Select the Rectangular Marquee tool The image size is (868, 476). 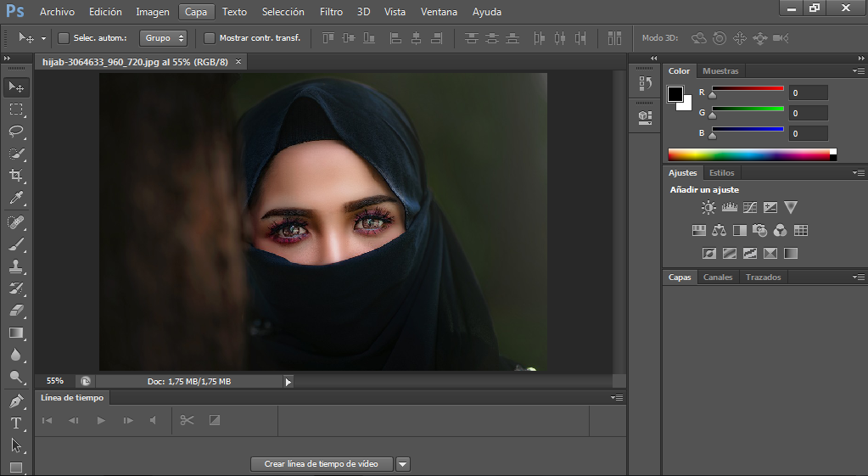pyautogui.click(x=16, y=109)
